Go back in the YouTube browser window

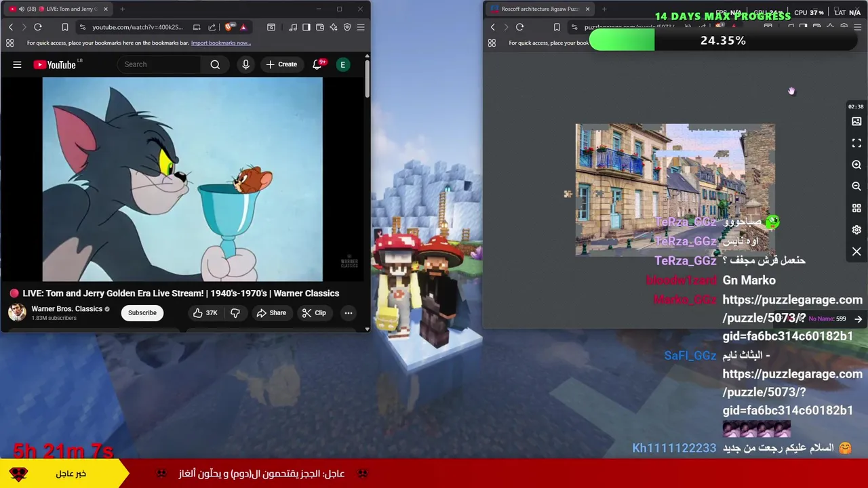11,27
